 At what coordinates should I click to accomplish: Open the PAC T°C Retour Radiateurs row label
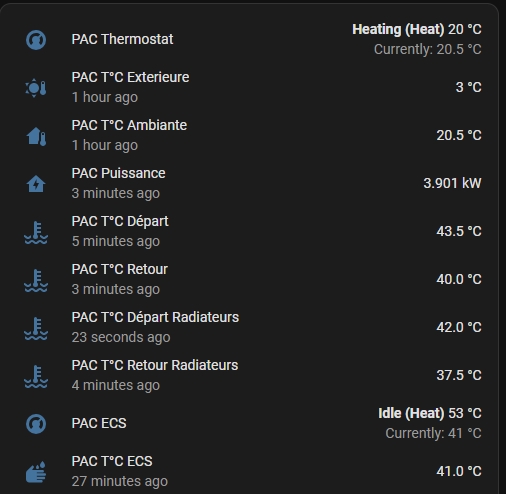[155, 365]
